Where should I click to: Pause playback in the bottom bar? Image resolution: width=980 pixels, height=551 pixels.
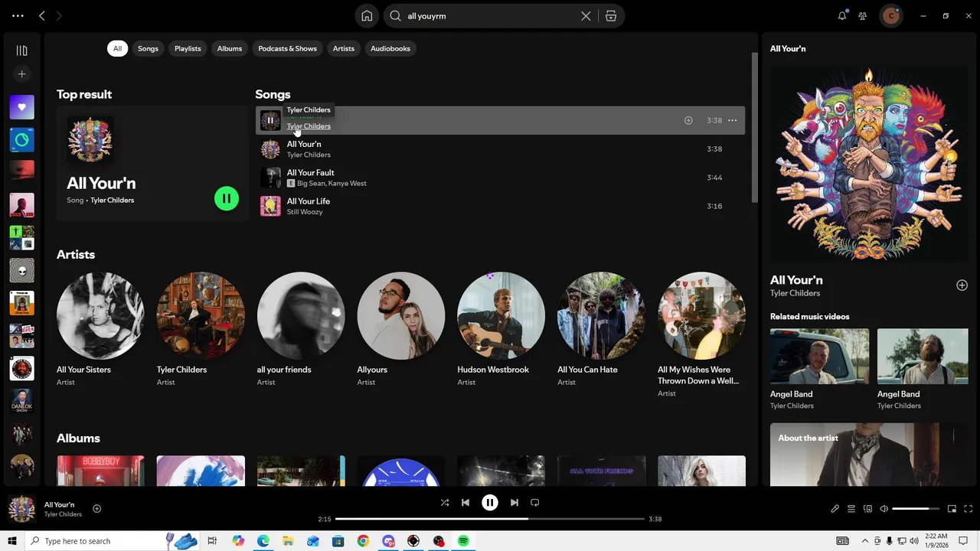[x=490, y=503]
